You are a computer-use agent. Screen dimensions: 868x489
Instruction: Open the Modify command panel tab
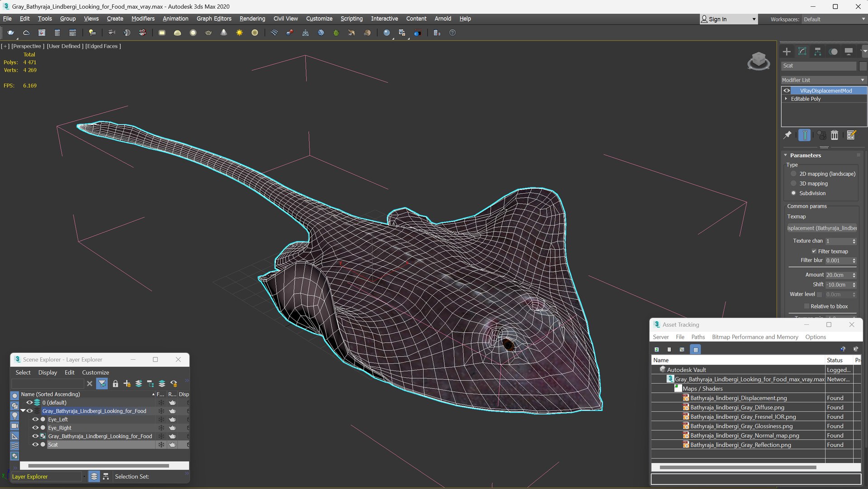tap(802, 52)
